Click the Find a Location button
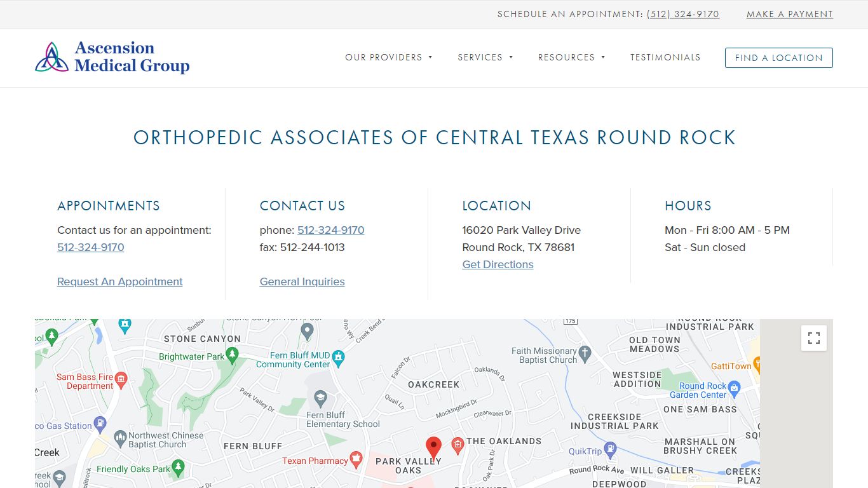Viewport: 868px width, 488px height. (779, 58)
